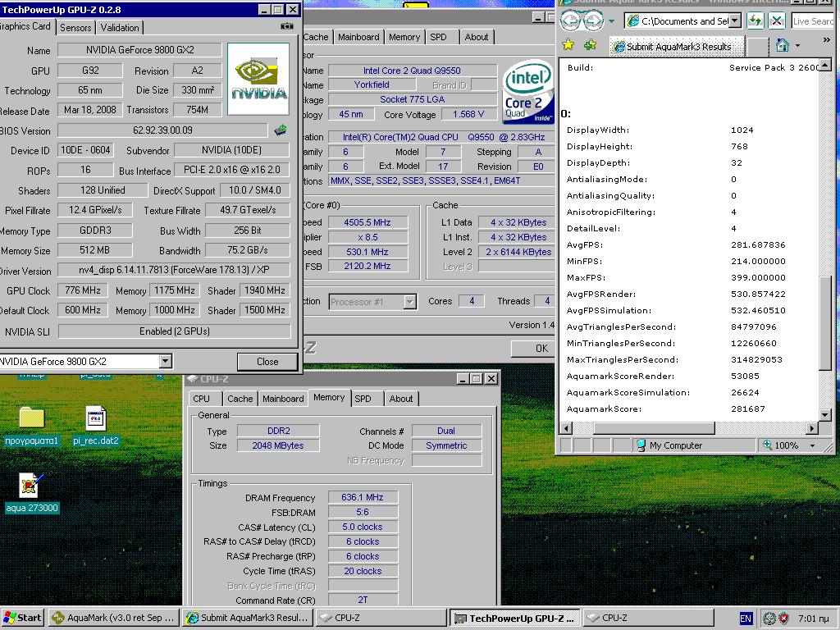The height and width of the screenshot is (630, 840).
Task: Expand the Home button dropdown arrow
Action: point(797,46)
